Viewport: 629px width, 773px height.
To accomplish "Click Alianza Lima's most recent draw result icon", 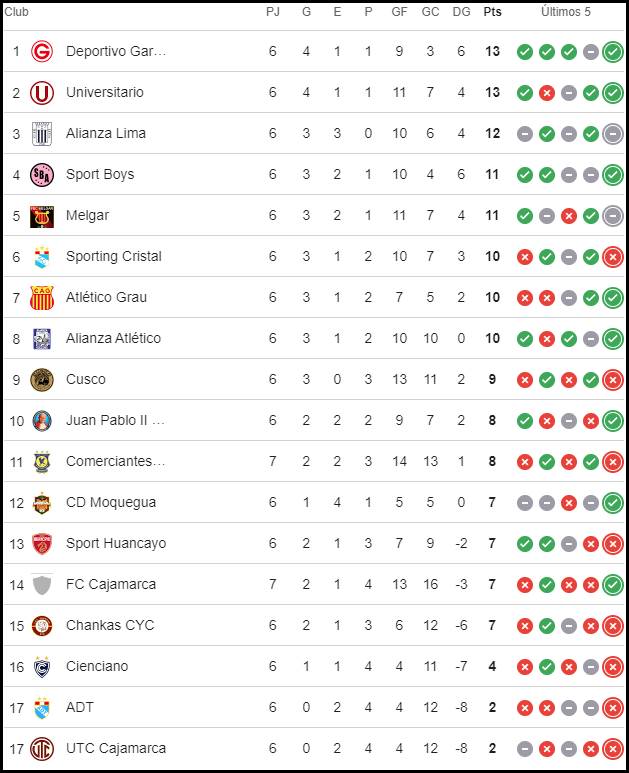I will click(x=613, y=134).
